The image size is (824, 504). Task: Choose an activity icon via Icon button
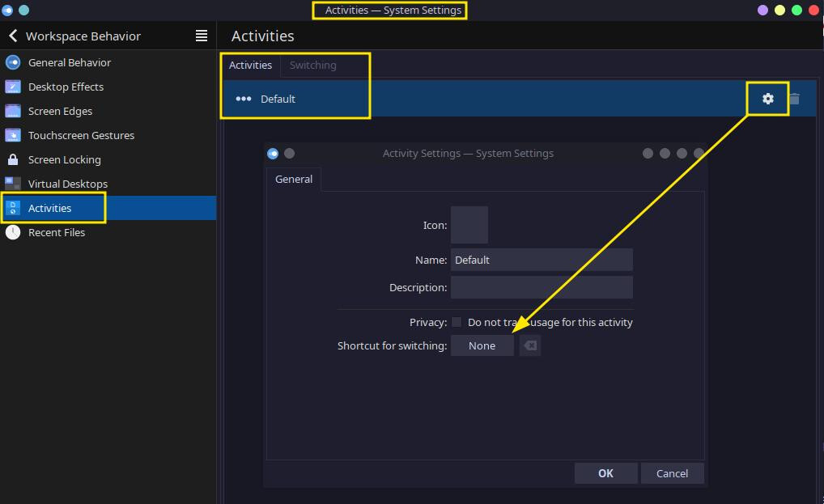pyautogui.click(x=469, y=225)
